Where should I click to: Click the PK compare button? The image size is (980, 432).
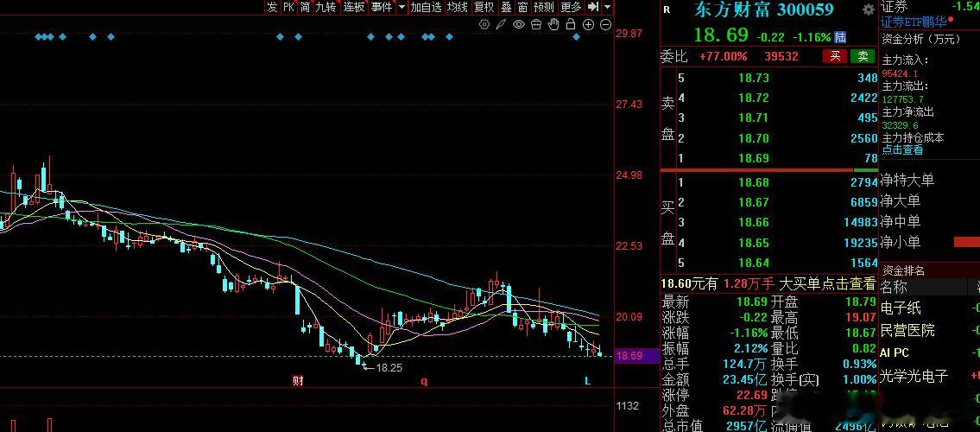pyautogui.click(x=288, y=7)
